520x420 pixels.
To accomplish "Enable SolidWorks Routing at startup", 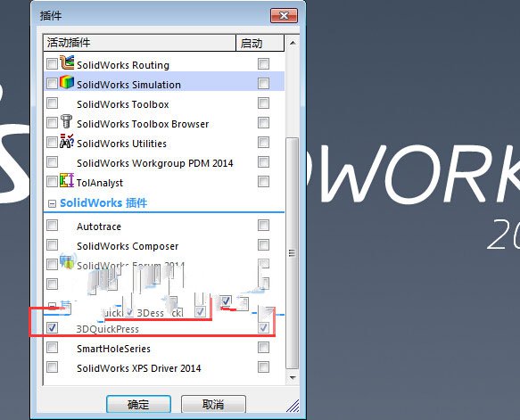I will tap(263, 63).
